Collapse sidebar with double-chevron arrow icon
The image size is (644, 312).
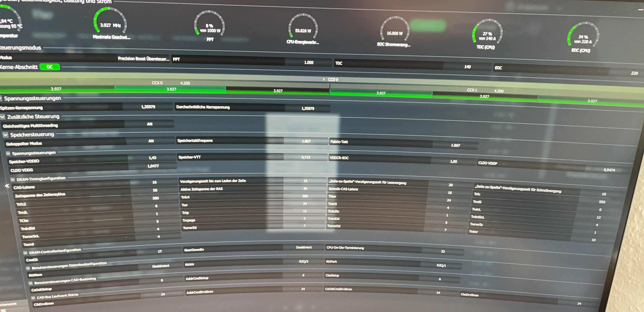click(x=7, y=186)
